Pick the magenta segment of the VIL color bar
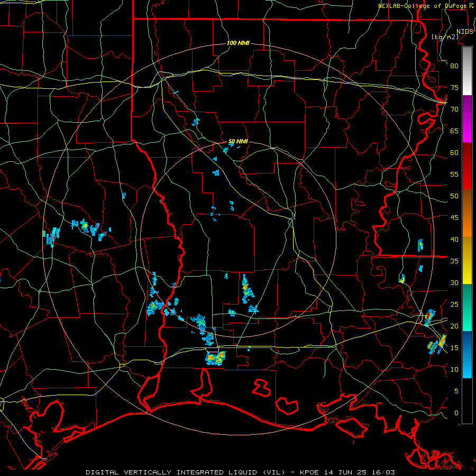Viewport: 476px width, 476px height. tap(467, 118)
